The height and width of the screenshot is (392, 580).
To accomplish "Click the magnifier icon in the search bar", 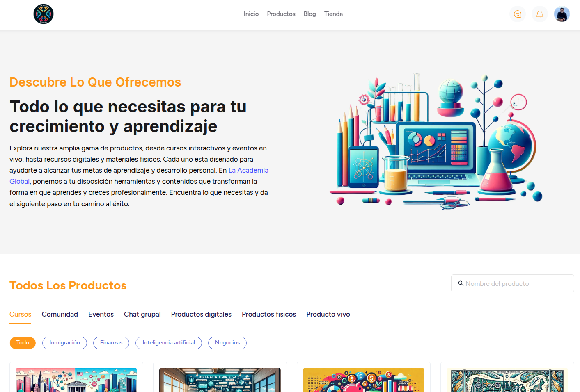I will [461, 283].
